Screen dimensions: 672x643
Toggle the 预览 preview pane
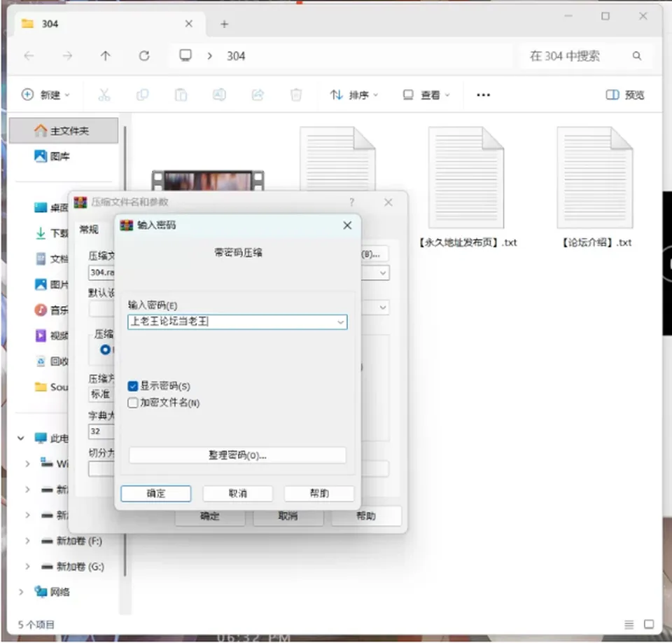point(625,95)
